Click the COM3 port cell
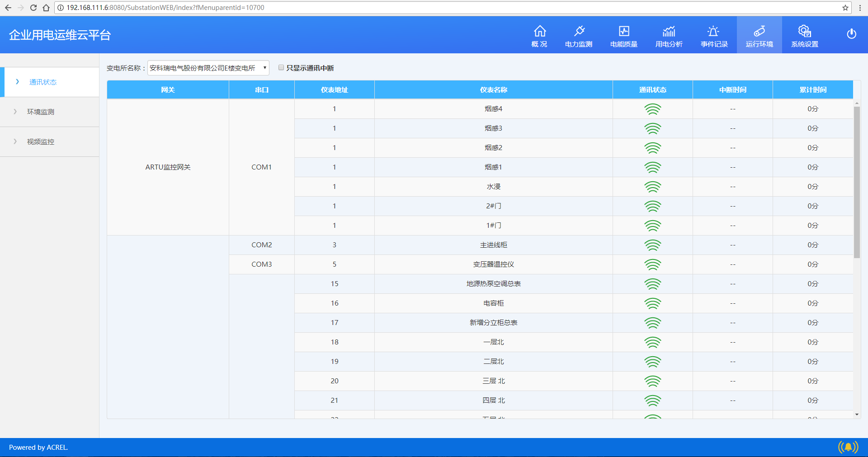The height and width of the screenshot is (457, 868). point(262,264)
